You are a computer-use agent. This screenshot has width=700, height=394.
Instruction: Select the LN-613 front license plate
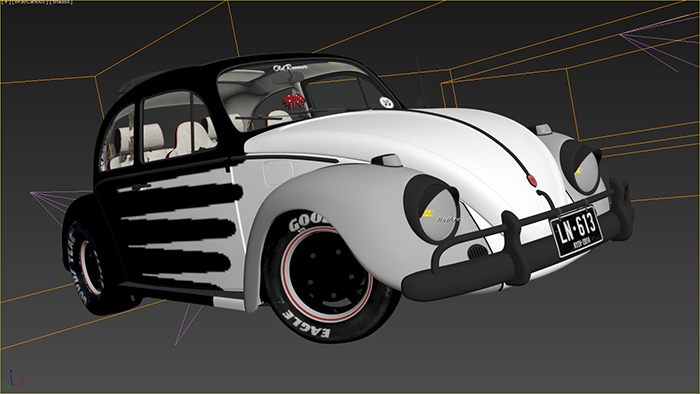[577, 232]
